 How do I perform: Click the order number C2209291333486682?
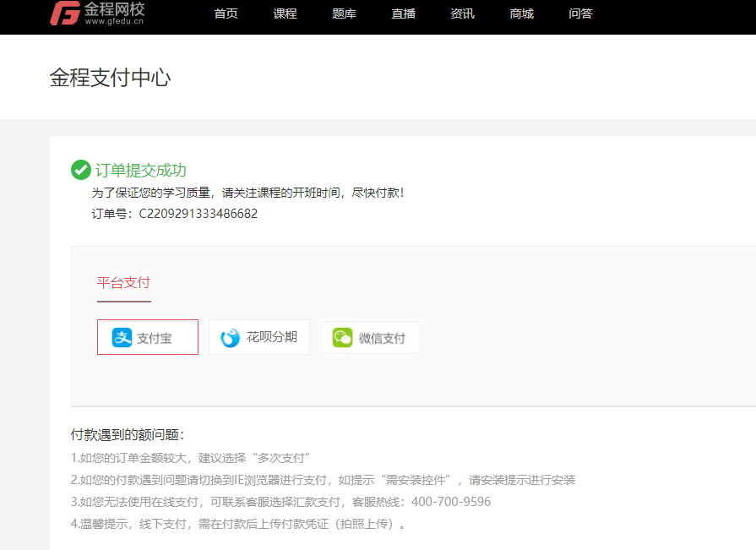click(198, 214)
